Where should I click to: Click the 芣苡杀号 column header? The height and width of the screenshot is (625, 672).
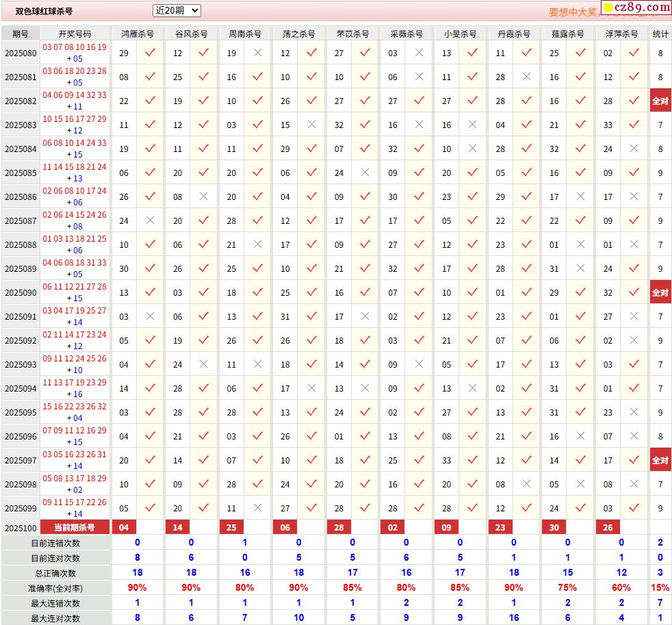pyautogui.click(x=352, y=34)
